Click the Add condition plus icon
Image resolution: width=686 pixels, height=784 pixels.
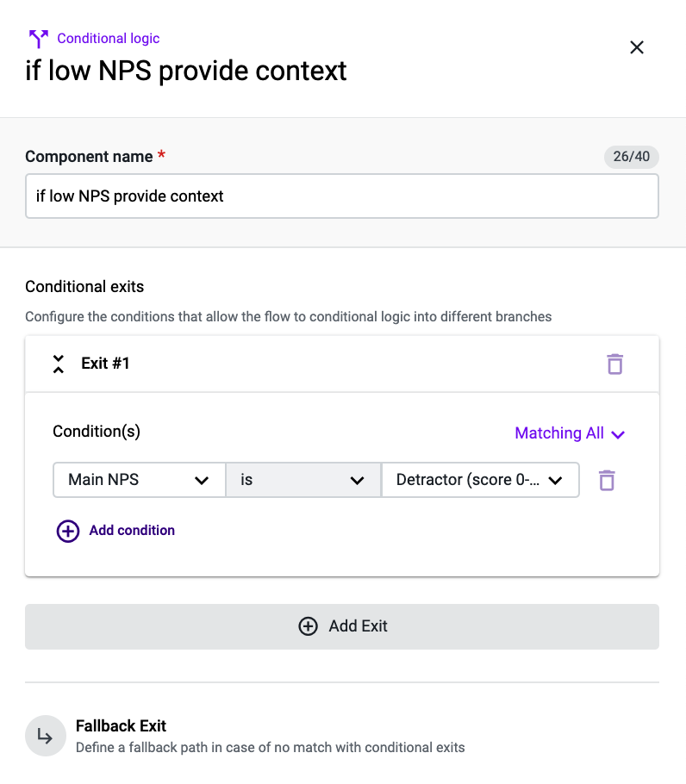click(68, 531)
